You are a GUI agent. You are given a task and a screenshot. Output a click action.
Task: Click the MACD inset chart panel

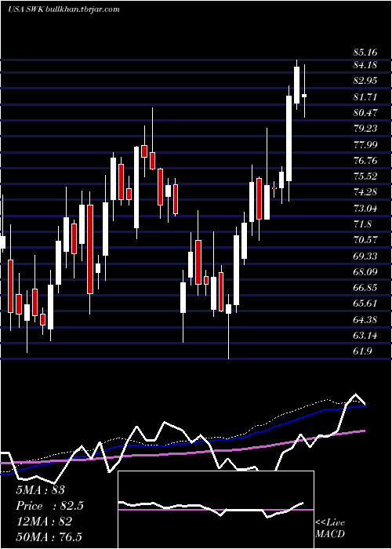(x=216, y=510)
